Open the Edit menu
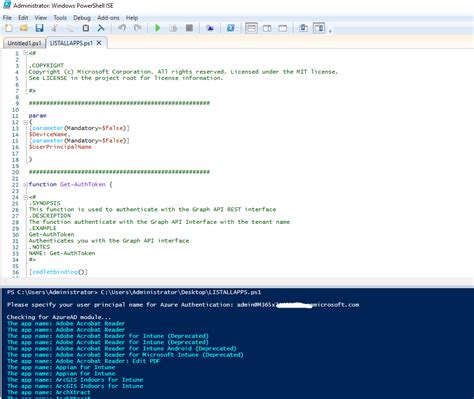 pos(23,18)
